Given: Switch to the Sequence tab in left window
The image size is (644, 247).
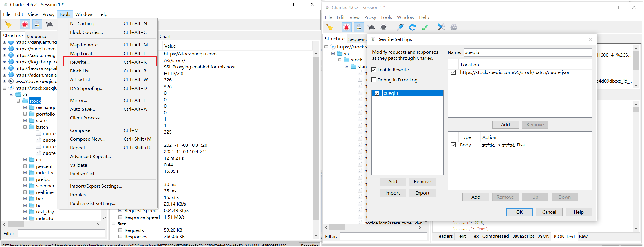Looking at the screenshot, I should (37, 36).
